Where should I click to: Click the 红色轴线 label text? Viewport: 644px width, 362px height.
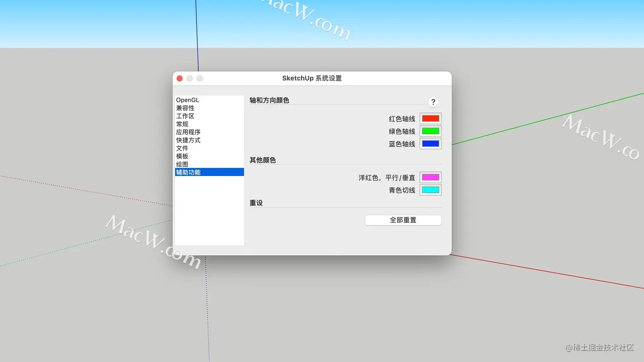click(x=402, y=119)
